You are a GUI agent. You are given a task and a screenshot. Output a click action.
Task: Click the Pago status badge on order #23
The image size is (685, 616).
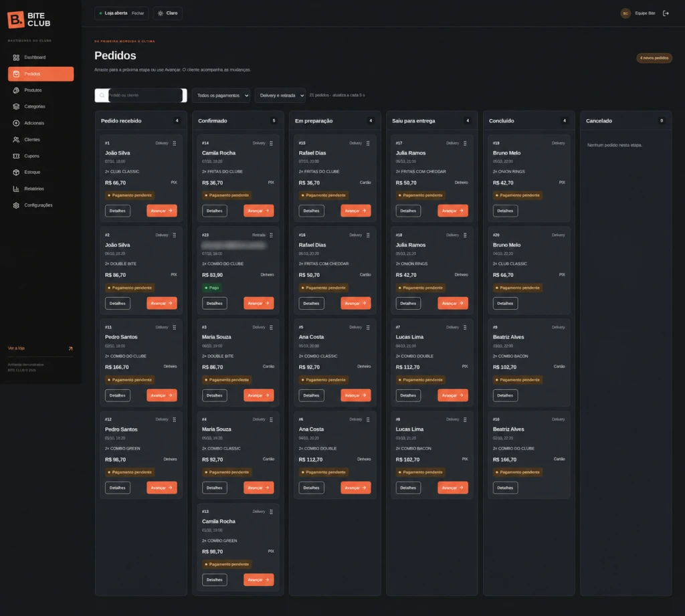[212, 288]
